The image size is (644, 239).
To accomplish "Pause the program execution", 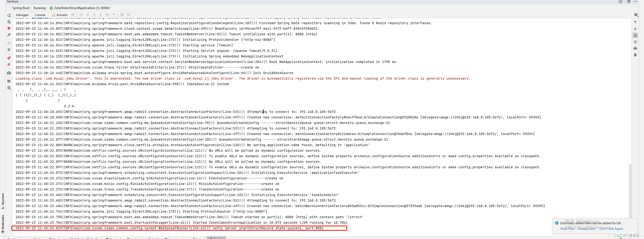I will [x=9, y=50].
